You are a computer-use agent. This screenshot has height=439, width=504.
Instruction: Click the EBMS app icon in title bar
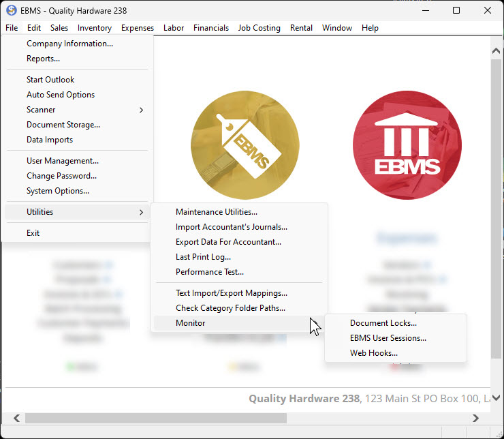(x=11, y=10)
